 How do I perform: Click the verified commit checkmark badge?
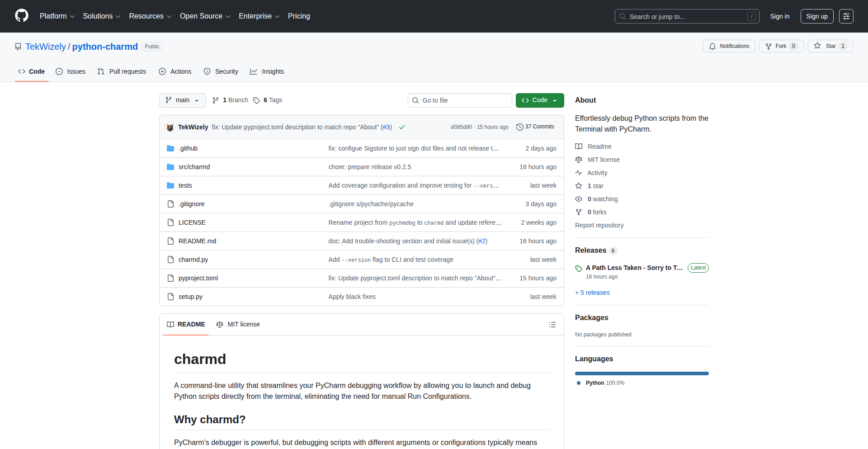point(401,127)
